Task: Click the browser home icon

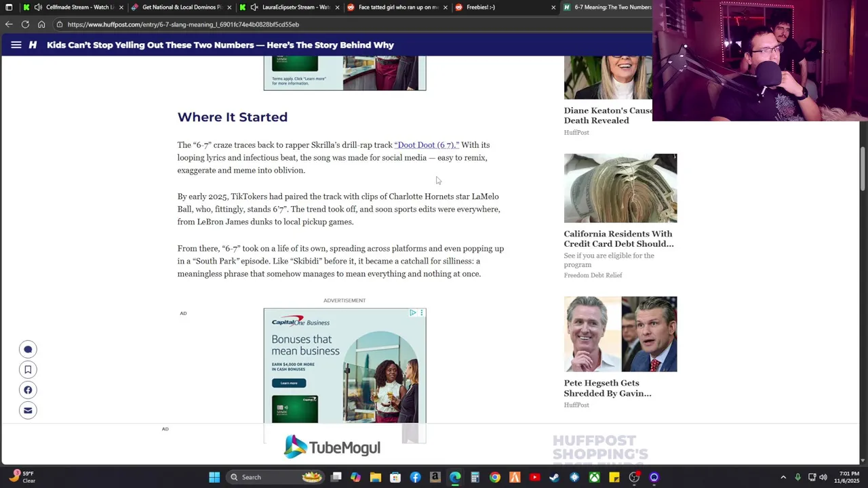Action: click(x=41, y=24)
